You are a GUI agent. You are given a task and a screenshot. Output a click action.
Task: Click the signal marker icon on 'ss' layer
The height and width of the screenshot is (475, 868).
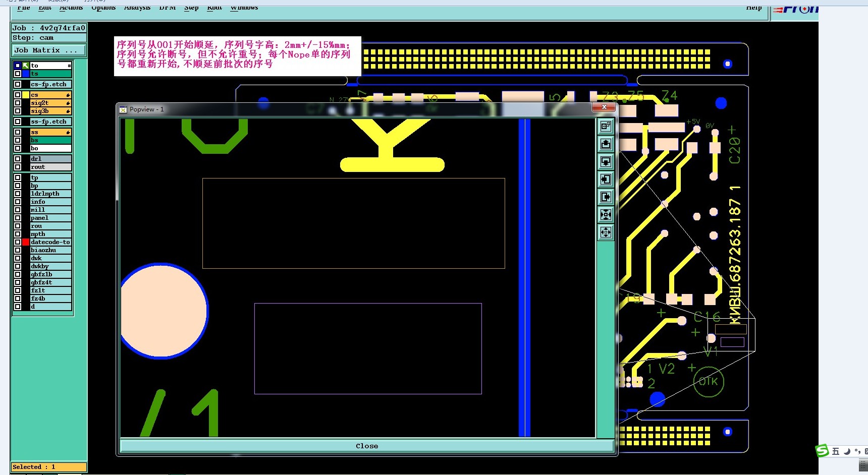coord(68,132)
